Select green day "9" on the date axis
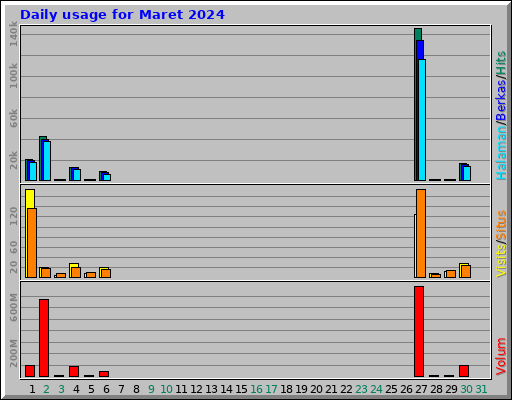Viewport: 512px width, 400px height. click(x=151, y=389)
